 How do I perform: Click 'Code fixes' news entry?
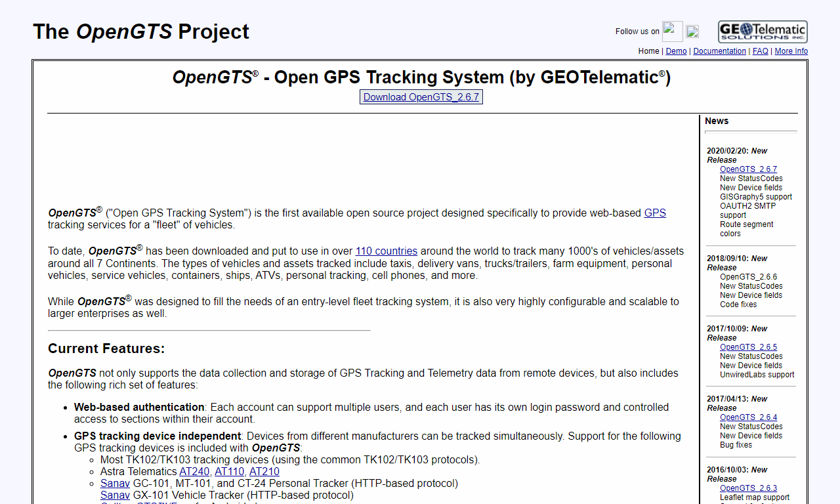(x=738, y=304)
